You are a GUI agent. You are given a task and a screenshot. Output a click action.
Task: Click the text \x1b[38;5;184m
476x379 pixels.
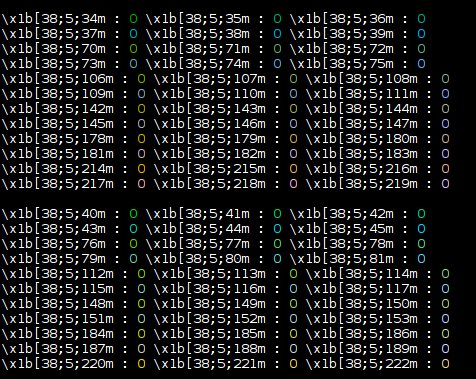click(x=58, y=334)
